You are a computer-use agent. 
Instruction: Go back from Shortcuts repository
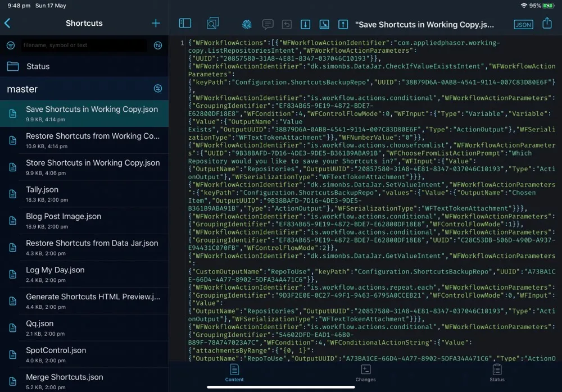point(8,23)
